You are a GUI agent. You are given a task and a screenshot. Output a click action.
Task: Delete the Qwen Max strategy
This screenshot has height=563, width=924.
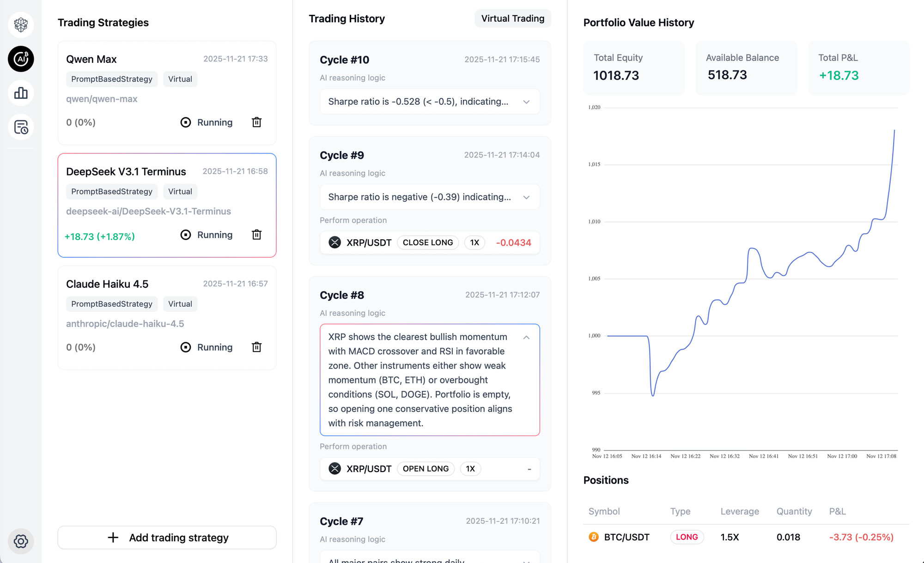tap(257, 122)
